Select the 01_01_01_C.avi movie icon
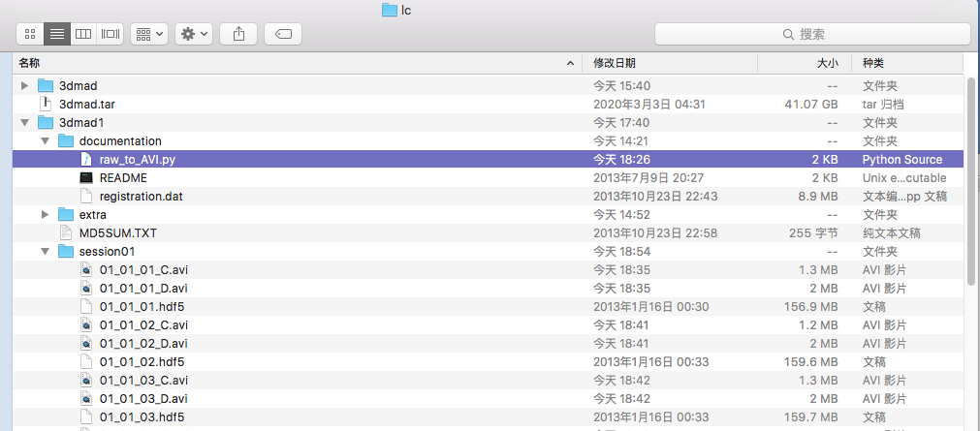 [x=86, y=270]
